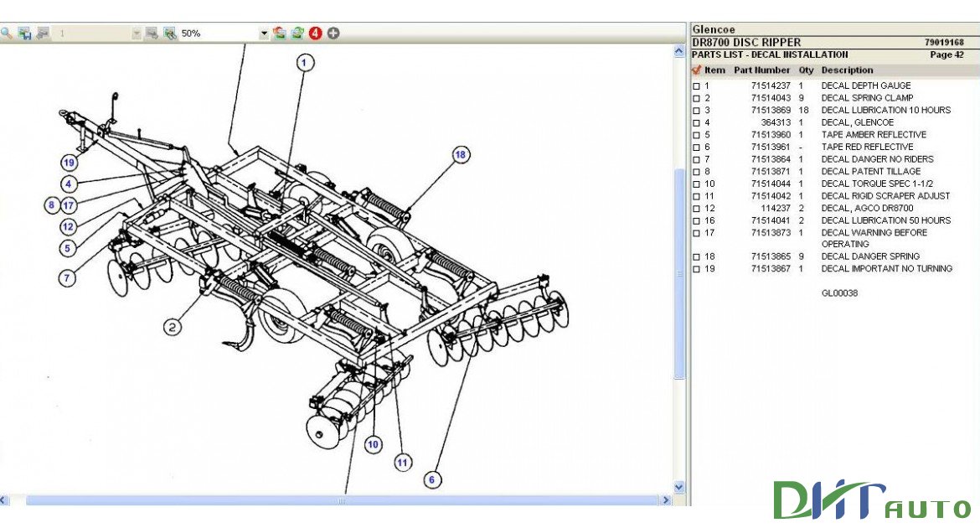Image resolution: width=980 pixels, height=528 pixels.
Task: Click the horizontal scrollbar left arrow
Action: coord(4,500)
